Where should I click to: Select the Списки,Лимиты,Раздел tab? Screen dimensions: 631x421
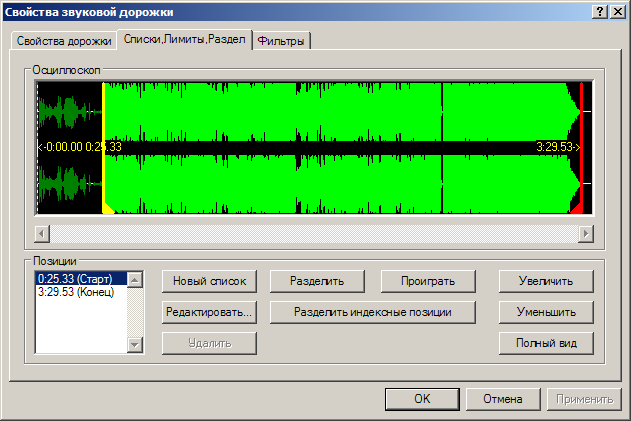[185, 39]
